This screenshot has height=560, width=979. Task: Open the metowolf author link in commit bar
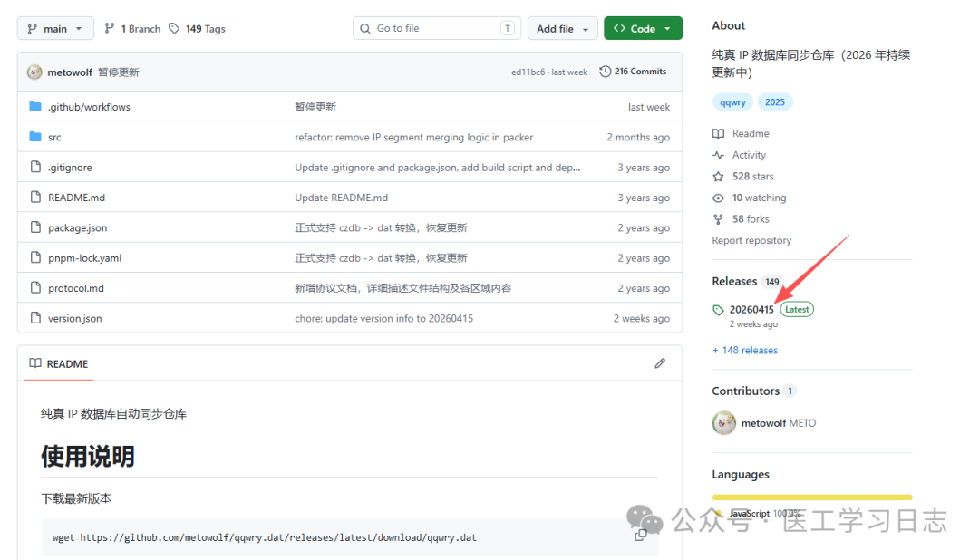(69, 72)
